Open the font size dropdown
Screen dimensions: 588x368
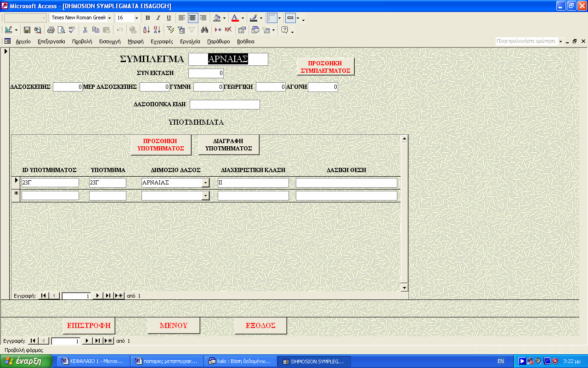[136, 18]
